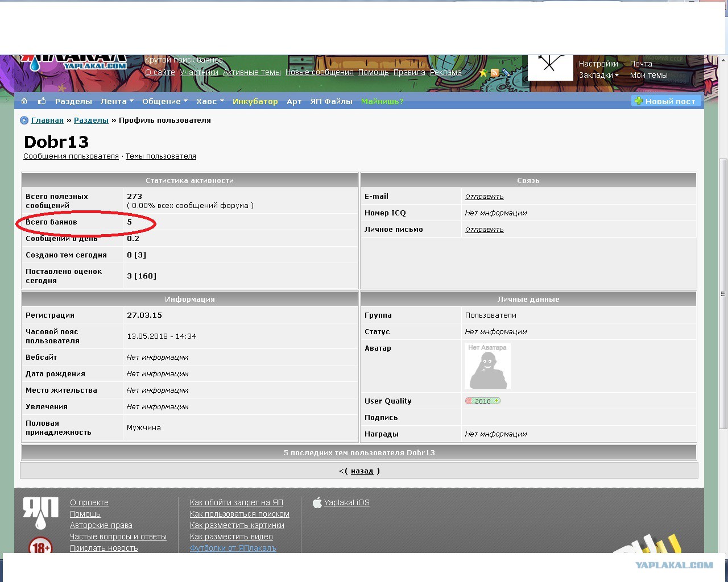Expand the Лента dropdown menu
Screen dimensions: 728x582
click(117, 101)
